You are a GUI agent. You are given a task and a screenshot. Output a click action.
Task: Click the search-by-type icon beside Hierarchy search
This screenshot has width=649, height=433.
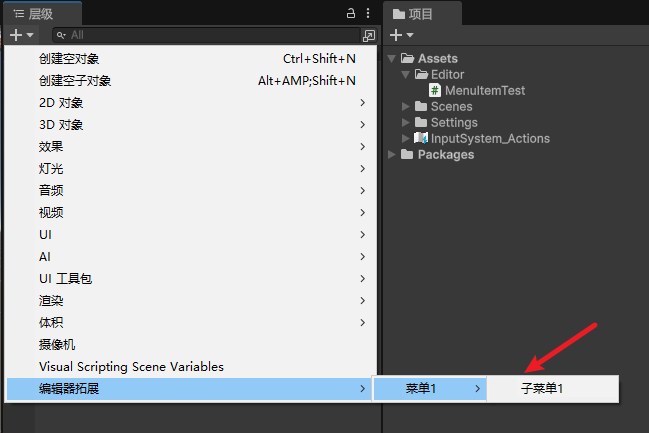click(x=369, y=35)
